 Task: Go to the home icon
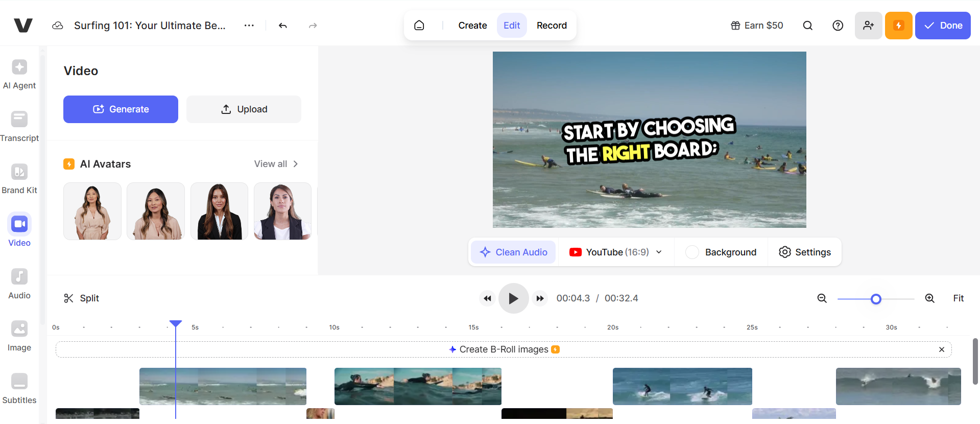[x=419, y=26]
